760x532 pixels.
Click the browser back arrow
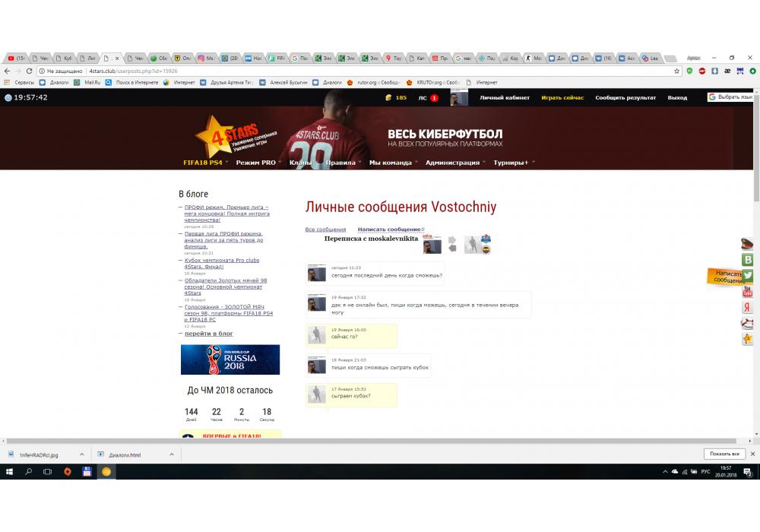click(7, 71)
